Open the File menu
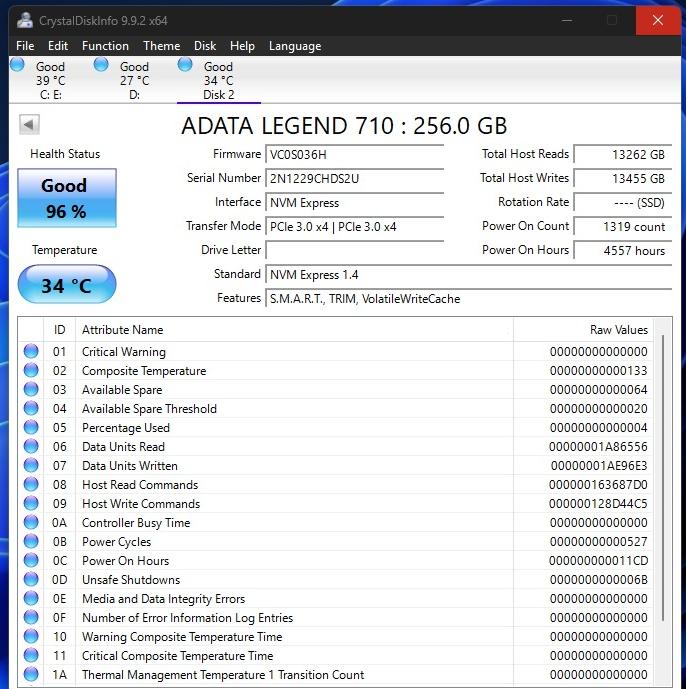This screenshot has height=689, width=689. click(25, 46)
